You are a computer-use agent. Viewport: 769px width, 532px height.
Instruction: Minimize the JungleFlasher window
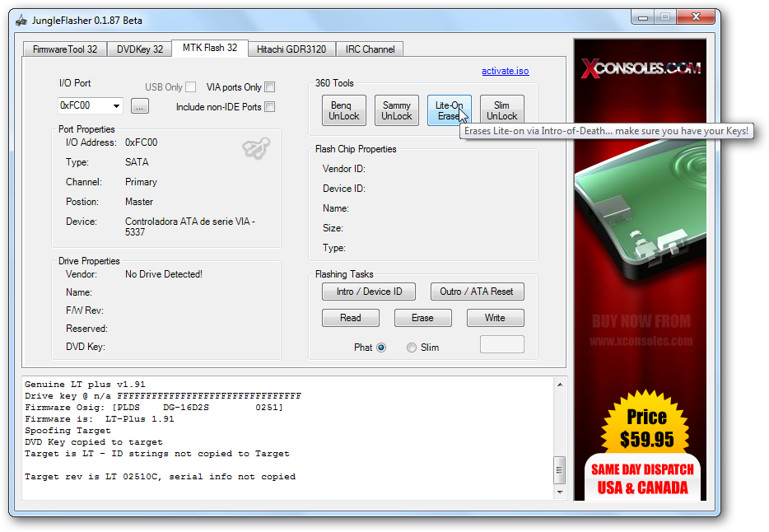pos(643,17)
